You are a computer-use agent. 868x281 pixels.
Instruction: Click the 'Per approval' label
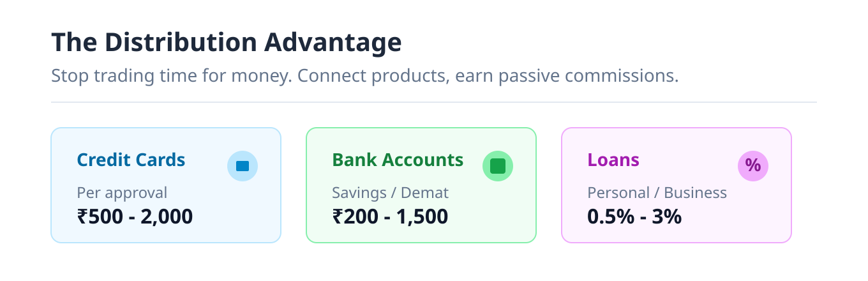click(122, 193)
